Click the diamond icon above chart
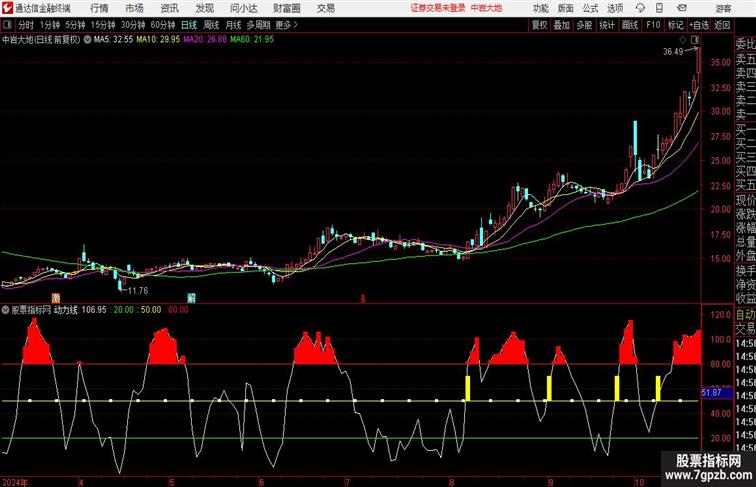756x487 pixels. [683, 40]
